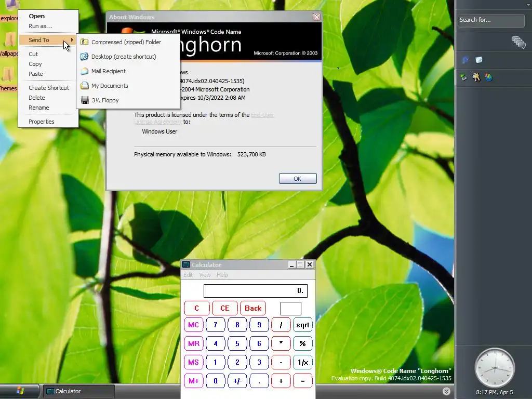
Task: Click the Search for... field in sidebar
Action: [x=491, y=20]
